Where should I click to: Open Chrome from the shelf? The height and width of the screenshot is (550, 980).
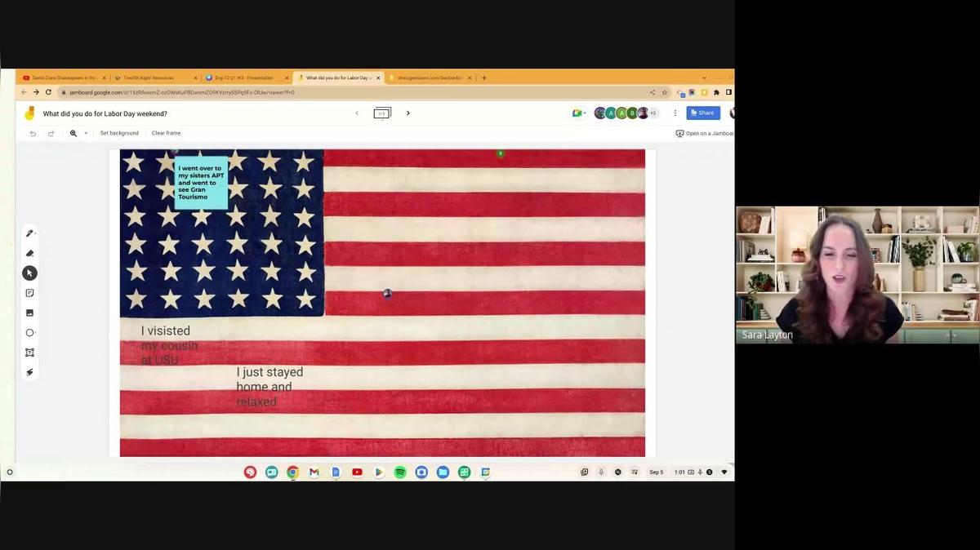click(x=292, y=472)
